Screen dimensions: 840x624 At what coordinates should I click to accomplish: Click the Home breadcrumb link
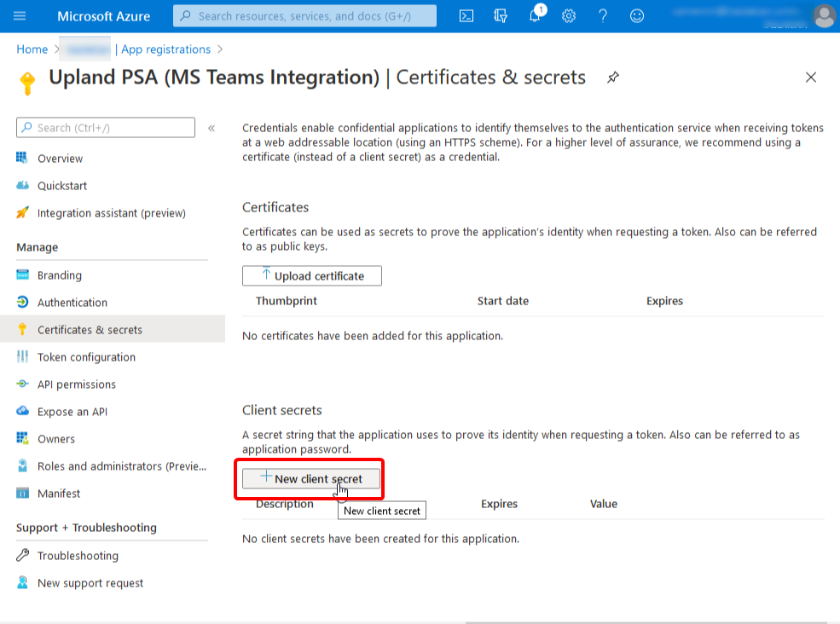32,49
